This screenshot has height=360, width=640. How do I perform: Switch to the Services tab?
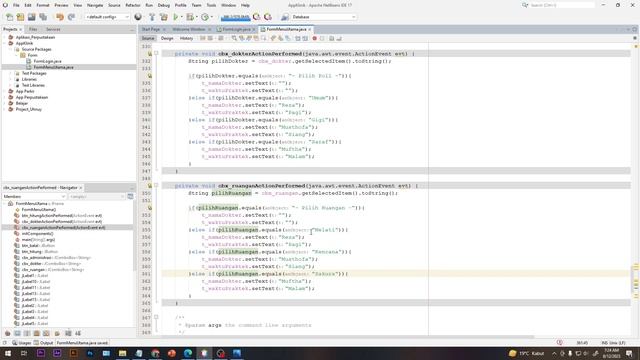pos(53,29)
